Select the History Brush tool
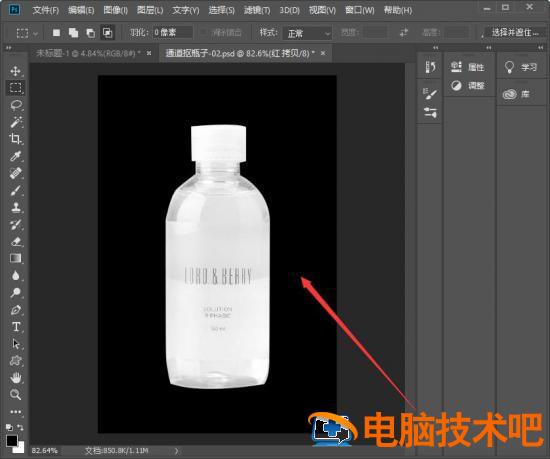 tap(15, 224)
